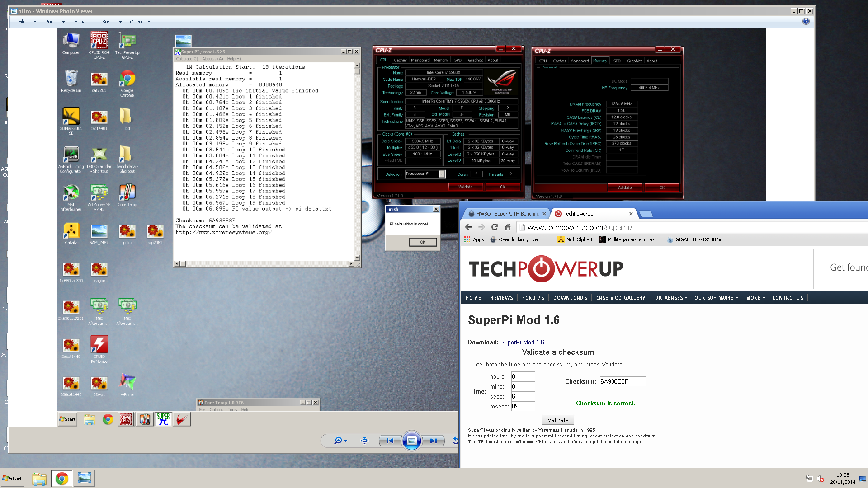Fit image to actual size icon

coord(365,441)
